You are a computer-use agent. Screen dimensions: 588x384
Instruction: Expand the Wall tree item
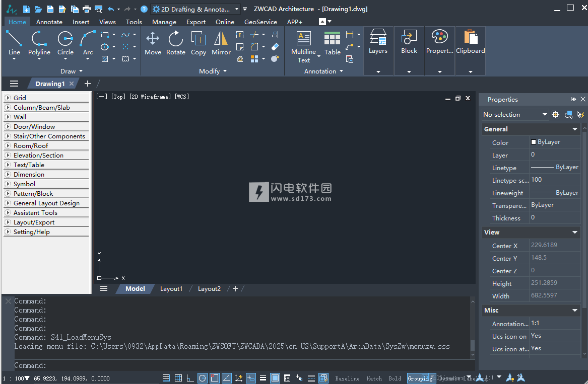point(8,117)
